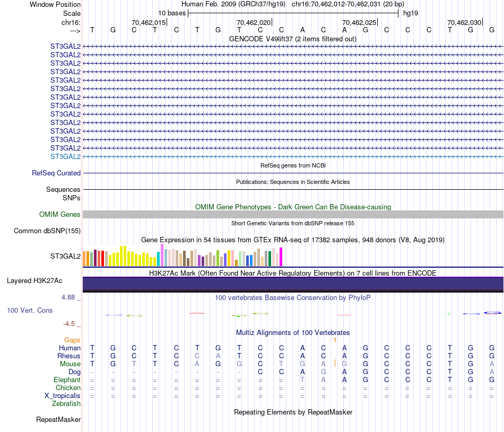Click the 4.88 upper PhyloP scale value
Viewport: 504px width, 432px height.
coord(68,297)
